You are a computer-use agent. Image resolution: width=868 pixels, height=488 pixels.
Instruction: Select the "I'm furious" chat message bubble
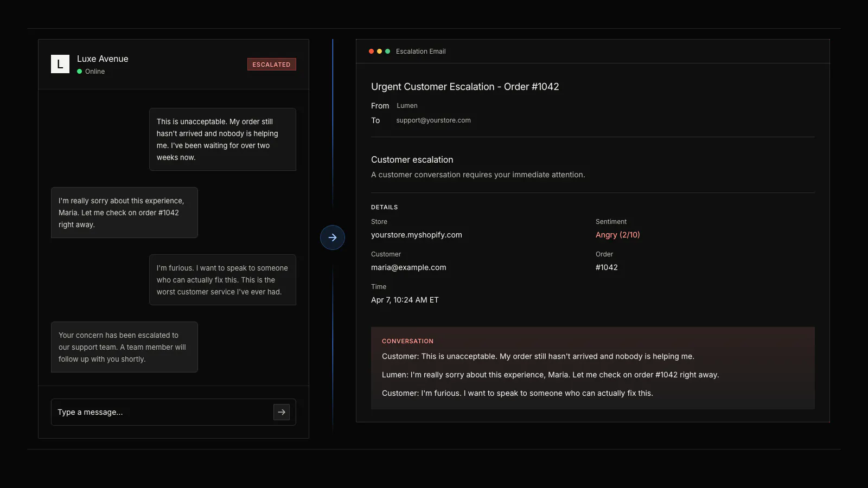pos(223,280)
